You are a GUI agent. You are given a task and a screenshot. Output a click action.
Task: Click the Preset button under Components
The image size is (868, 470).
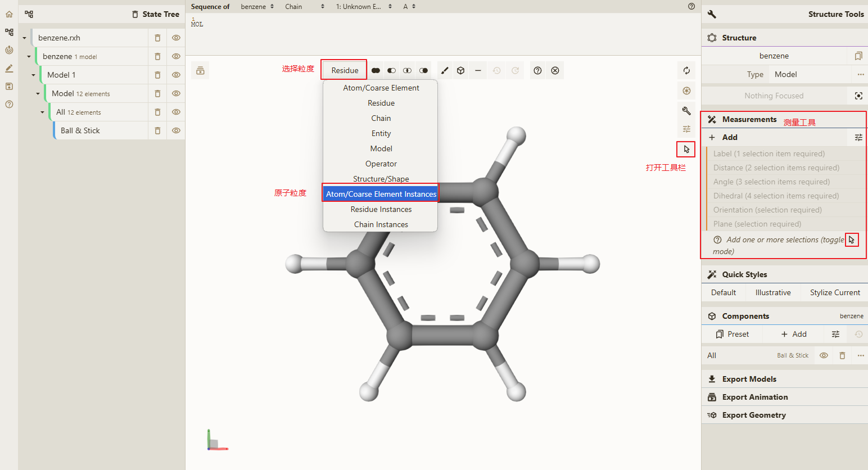point(733,334)
